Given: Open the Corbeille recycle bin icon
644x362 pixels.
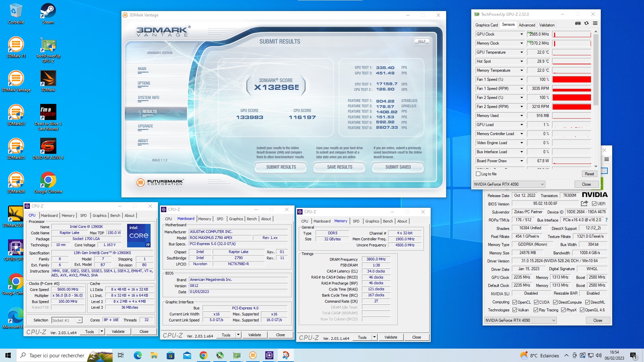Looking at the screenshot, I should (16, 14).
